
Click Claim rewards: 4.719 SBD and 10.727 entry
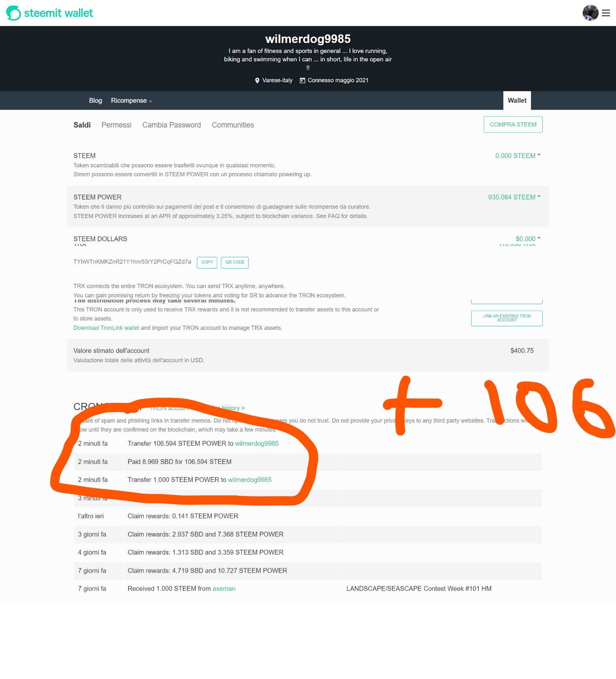(207, 571)
